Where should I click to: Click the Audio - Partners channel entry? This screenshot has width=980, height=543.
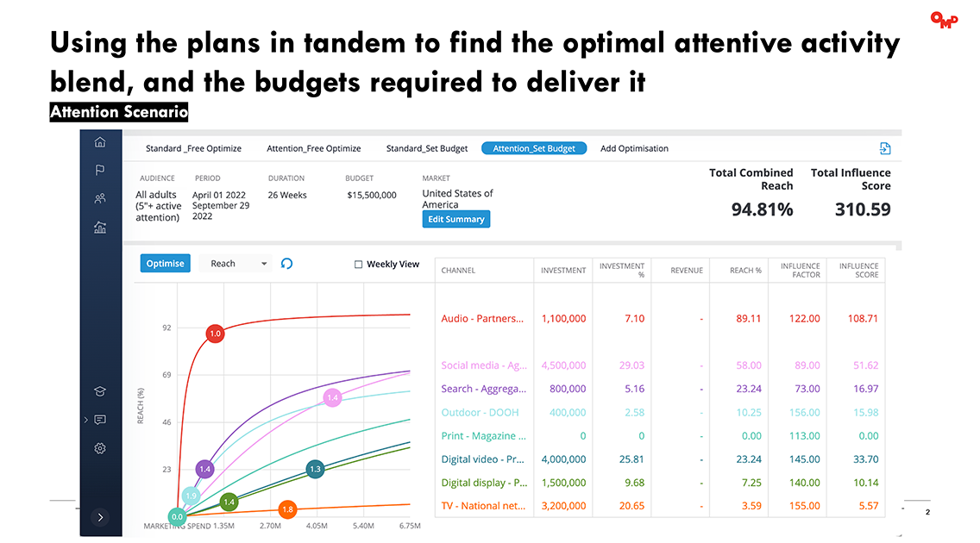coord(484,318)
